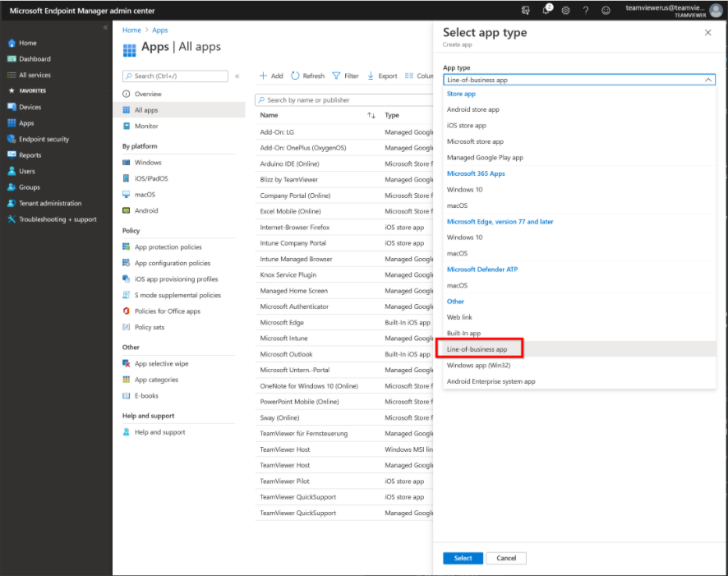This screenshot has width=728, height=576.
Task: Open the feedback smiley icon
Action: coord(606,10)
